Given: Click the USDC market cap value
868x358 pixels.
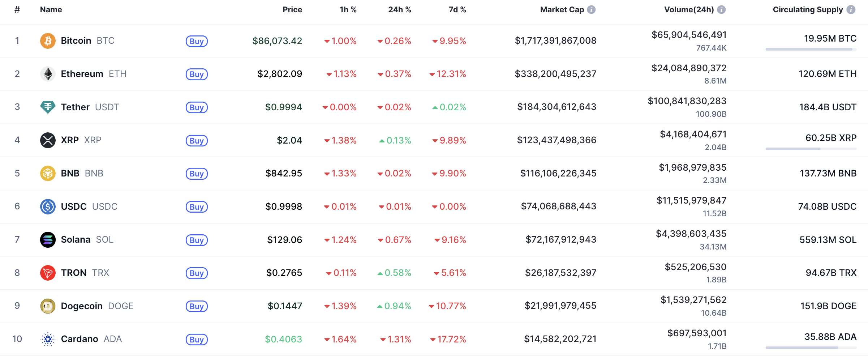Looking at the screenshot, I should (x=558, y=206).
